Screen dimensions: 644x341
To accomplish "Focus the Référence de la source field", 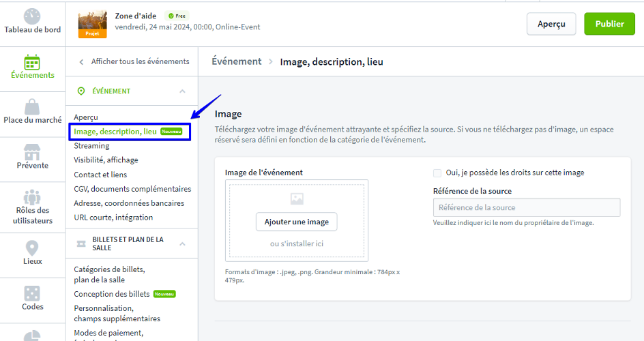I will tap(526, 208).
